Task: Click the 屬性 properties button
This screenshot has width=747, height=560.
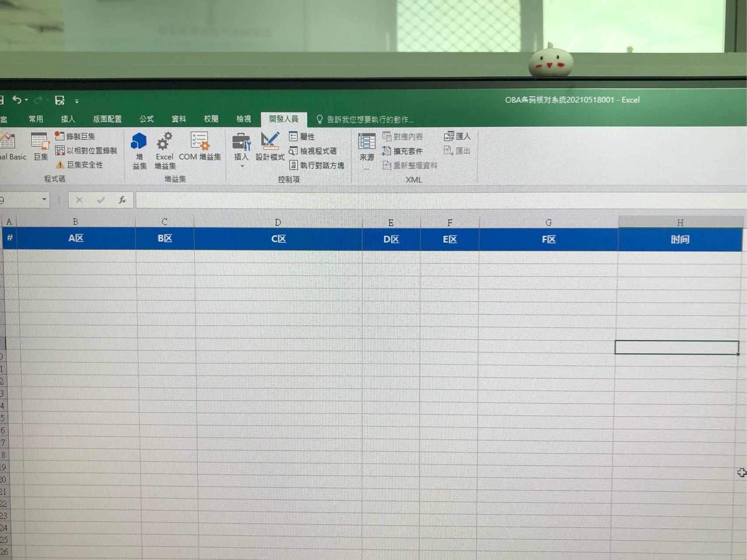Action: tap(302, 137)
